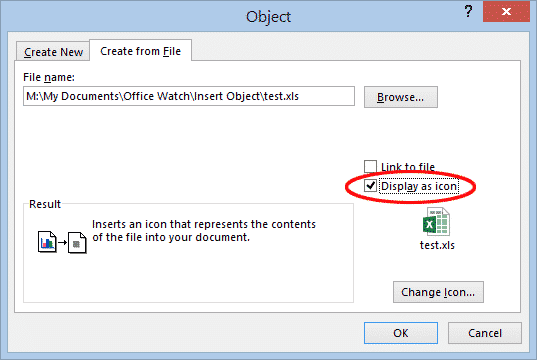Click the chart document icon in Result
Image resolution: width=537 pixels, height=360 pixels.
pos(47,242)
